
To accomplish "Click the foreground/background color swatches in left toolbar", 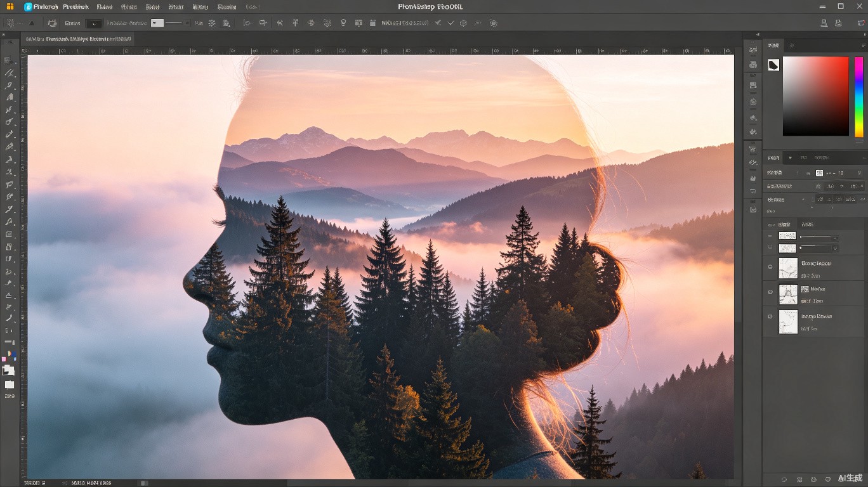I will point(8,370).
